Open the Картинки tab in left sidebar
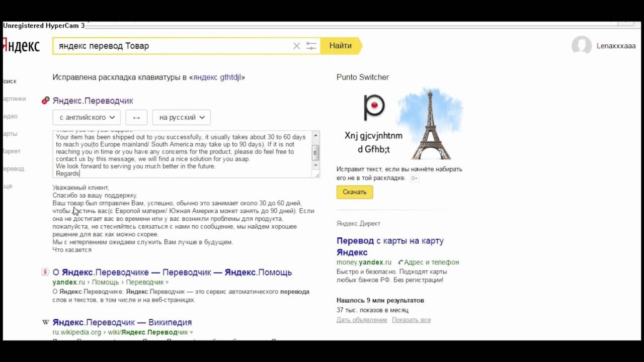This screenshot has width=644, height=362. [x=15, y=99]
